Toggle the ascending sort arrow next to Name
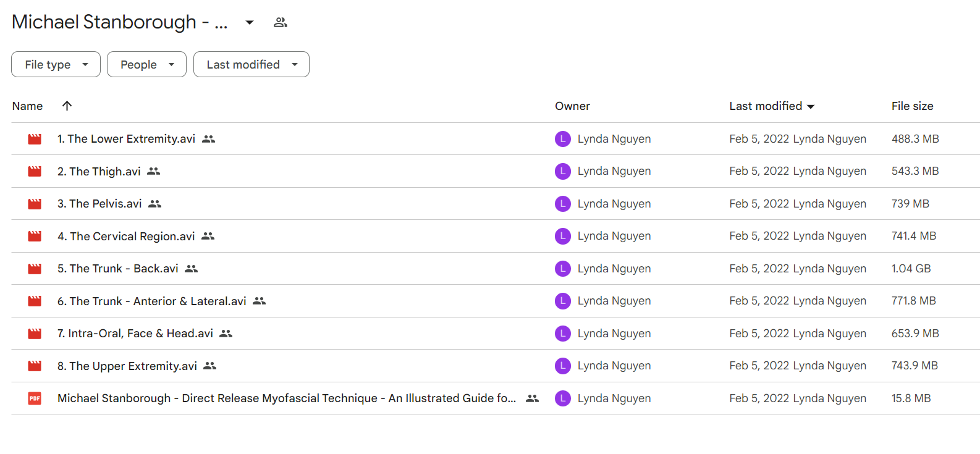The width and height of the screenshot is (980, 454). pos(67,106)
